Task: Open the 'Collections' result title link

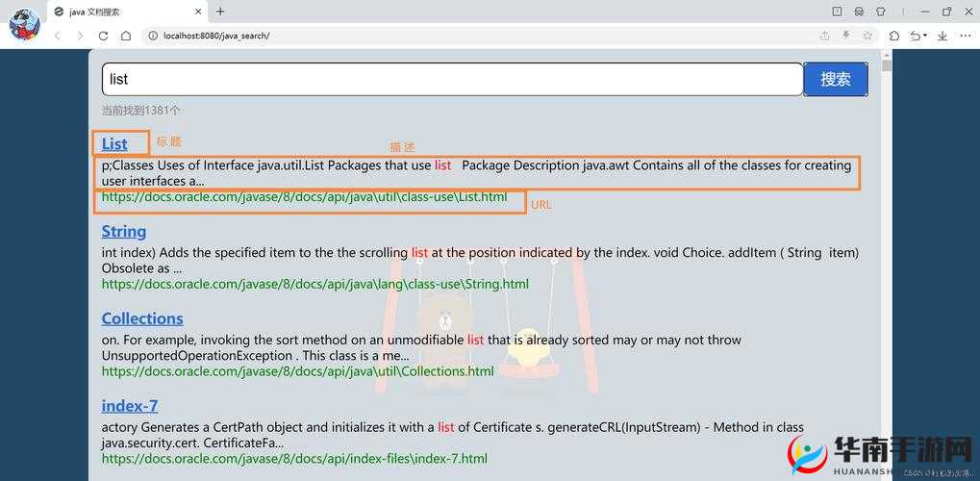Action: tap(142, 318)
